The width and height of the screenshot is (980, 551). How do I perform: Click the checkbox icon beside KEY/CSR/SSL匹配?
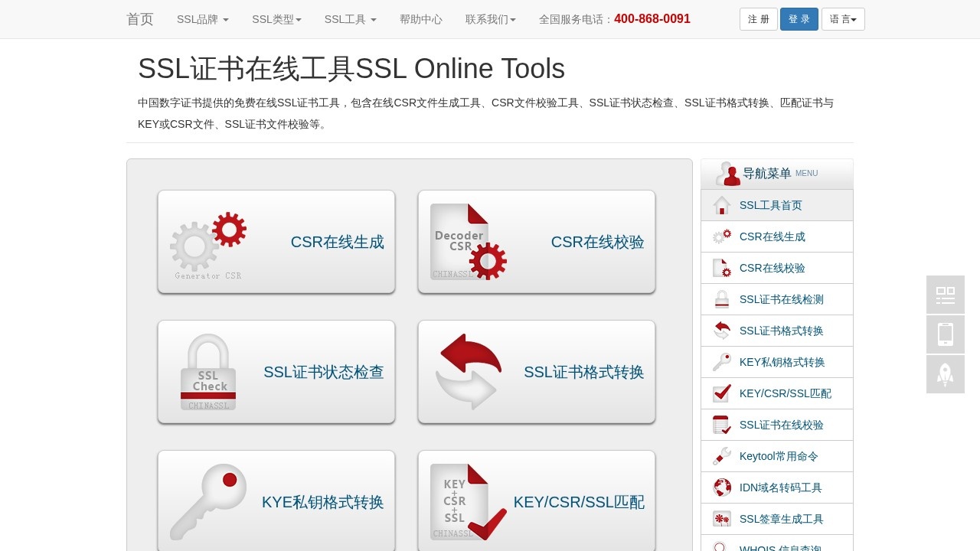[722, 393]
